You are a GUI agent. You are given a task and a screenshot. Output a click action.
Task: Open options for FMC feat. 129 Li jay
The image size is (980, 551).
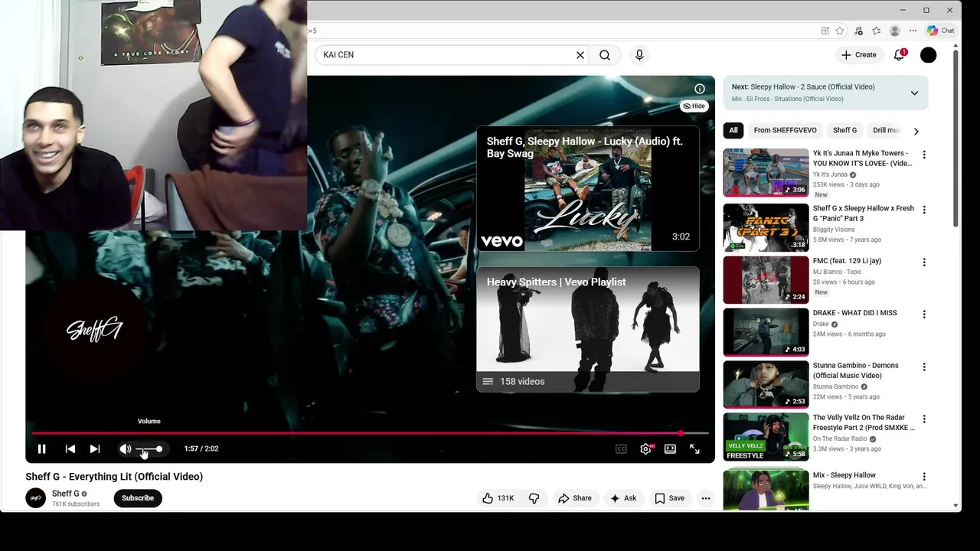pyautogui.click(x=924, y=262)
